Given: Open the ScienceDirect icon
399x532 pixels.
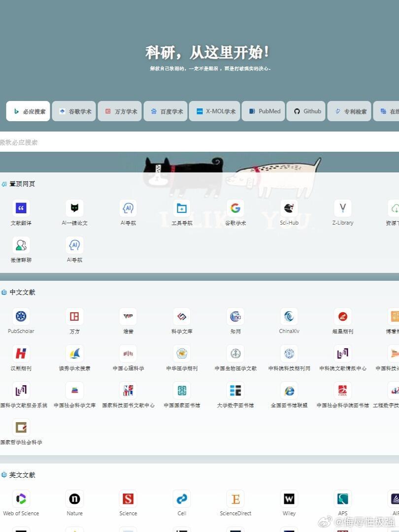Looking at the screenshot, I should click(x=235, y=499).
